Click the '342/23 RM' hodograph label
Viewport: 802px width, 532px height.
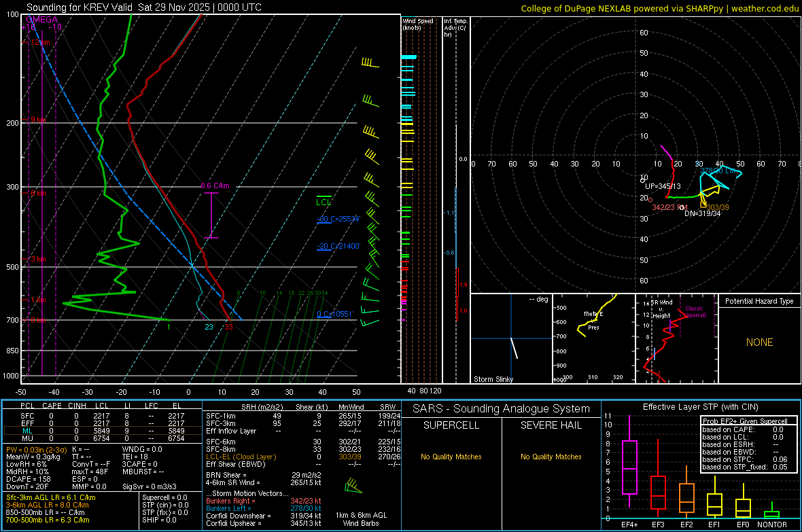[x=669, y=207]
